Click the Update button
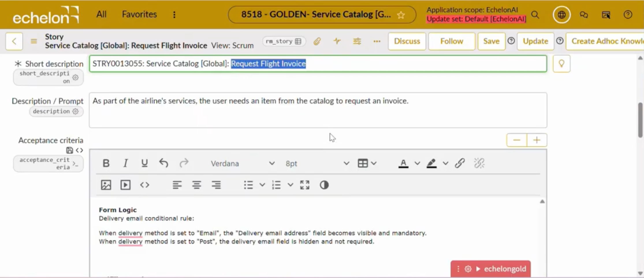 [535, 41]
